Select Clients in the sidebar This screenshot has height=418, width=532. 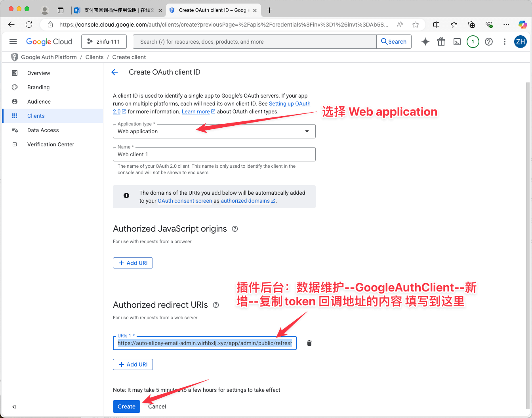pos(52,116)
